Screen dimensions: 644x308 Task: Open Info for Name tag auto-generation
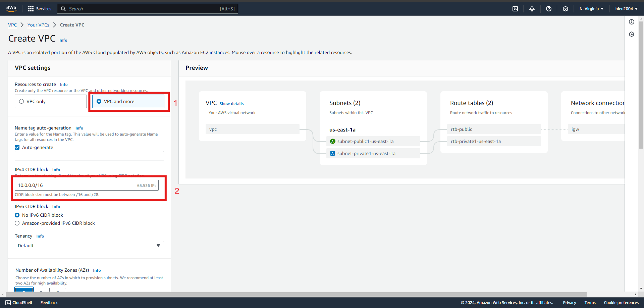79,128
